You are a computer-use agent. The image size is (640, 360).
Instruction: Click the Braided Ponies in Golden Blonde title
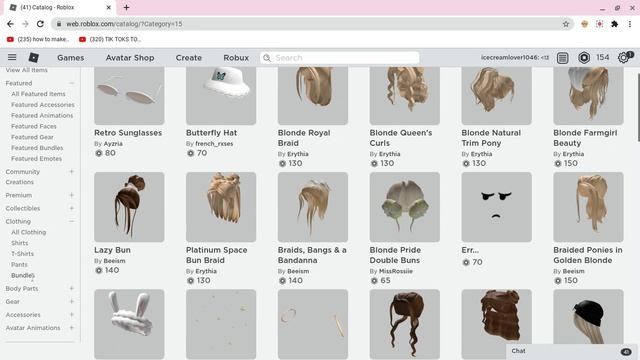(588, 255)
